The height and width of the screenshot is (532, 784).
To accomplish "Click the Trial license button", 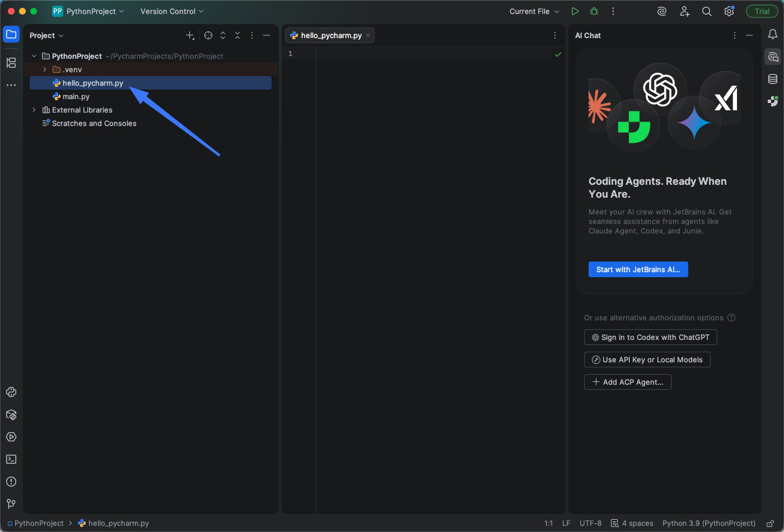I will pyautogui.click(x=762, y=11).
